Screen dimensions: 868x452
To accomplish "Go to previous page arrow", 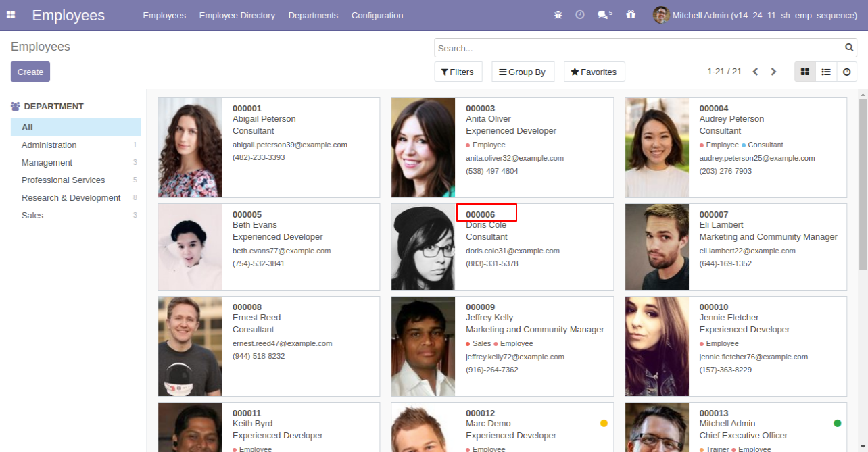I will coord(755,72).
